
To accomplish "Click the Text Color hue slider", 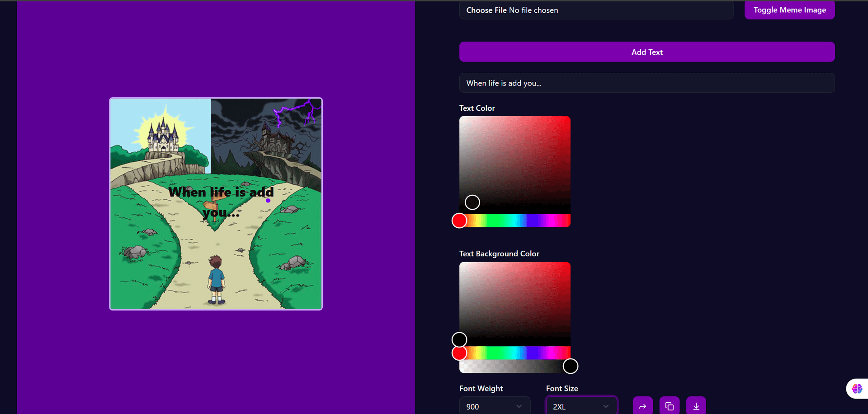I will 515,221.
